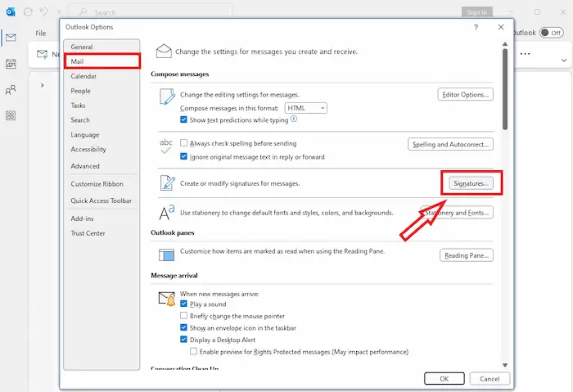This screenshot has height=392, width=573.
Task: Click Editor Options button
Action: pos(465,94)
